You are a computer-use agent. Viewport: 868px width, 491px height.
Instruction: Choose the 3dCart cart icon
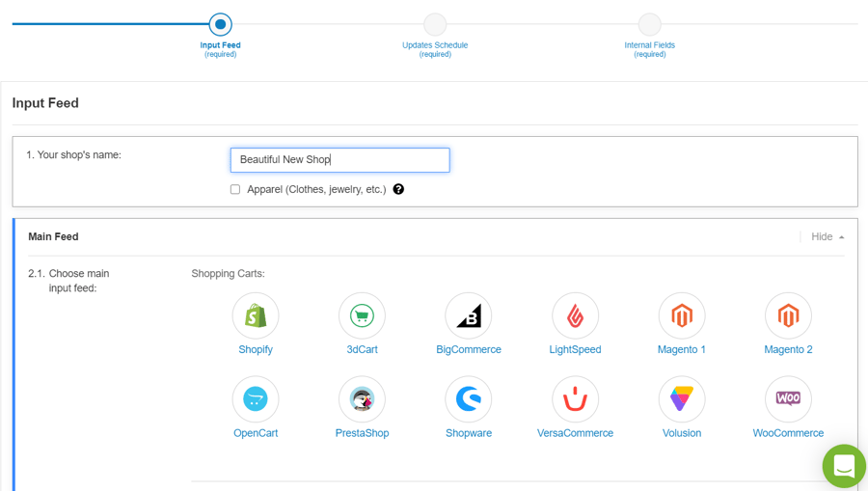coord(362,315)
